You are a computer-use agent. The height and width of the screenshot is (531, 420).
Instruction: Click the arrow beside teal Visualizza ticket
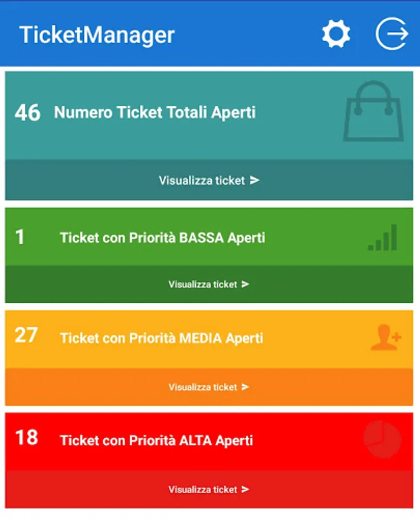[255, 180]
